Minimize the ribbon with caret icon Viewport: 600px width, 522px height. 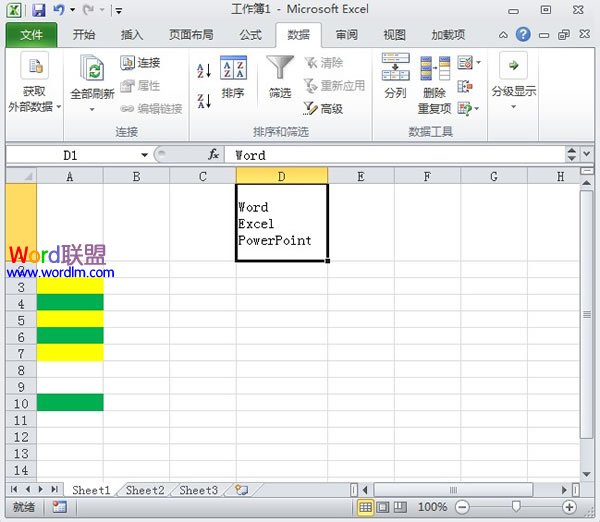pyautogui.click(x=503, y=35)
